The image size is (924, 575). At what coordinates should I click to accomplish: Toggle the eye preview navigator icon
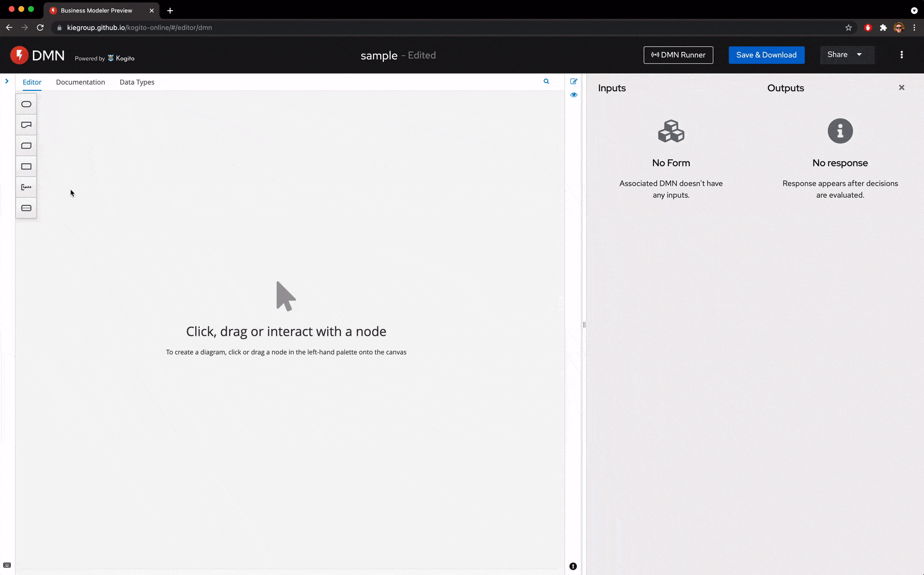pyautogui.click(x=574, y=95)
